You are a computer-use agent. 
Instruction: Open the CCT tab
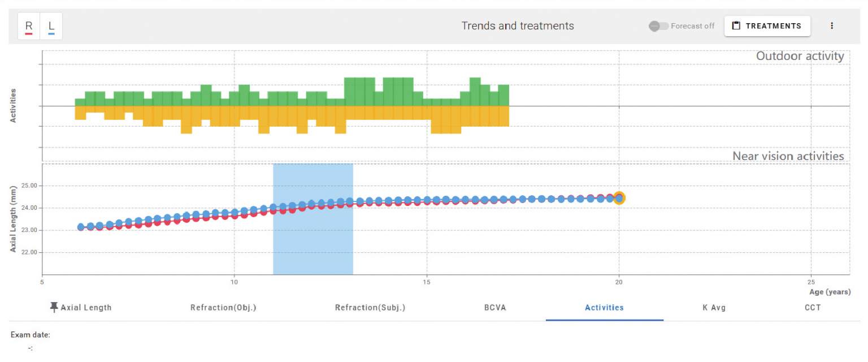pos(813,308)
